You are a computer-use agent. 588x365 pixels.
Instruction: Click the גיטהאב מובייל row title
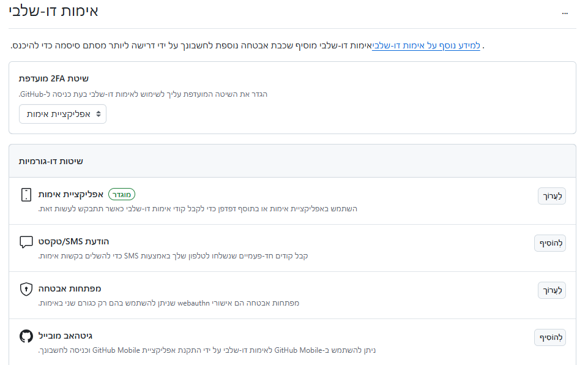[x=65, y=336]
